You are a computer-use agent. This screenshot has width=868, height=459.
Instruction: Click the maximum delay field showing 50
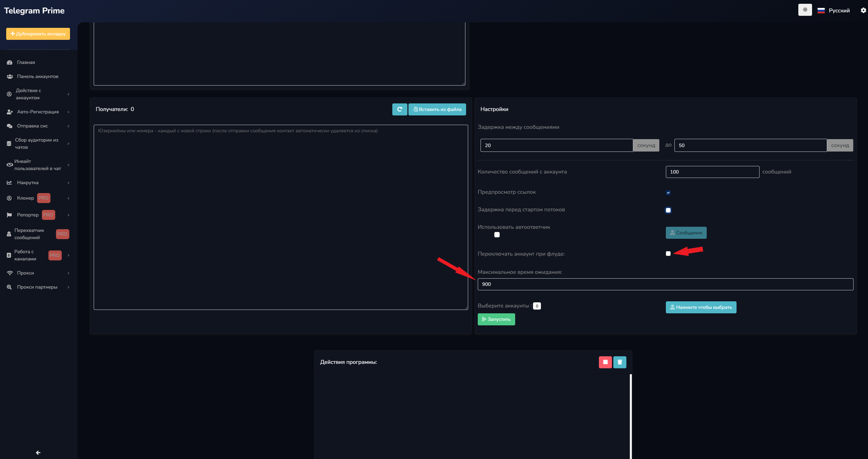(750, 145)
